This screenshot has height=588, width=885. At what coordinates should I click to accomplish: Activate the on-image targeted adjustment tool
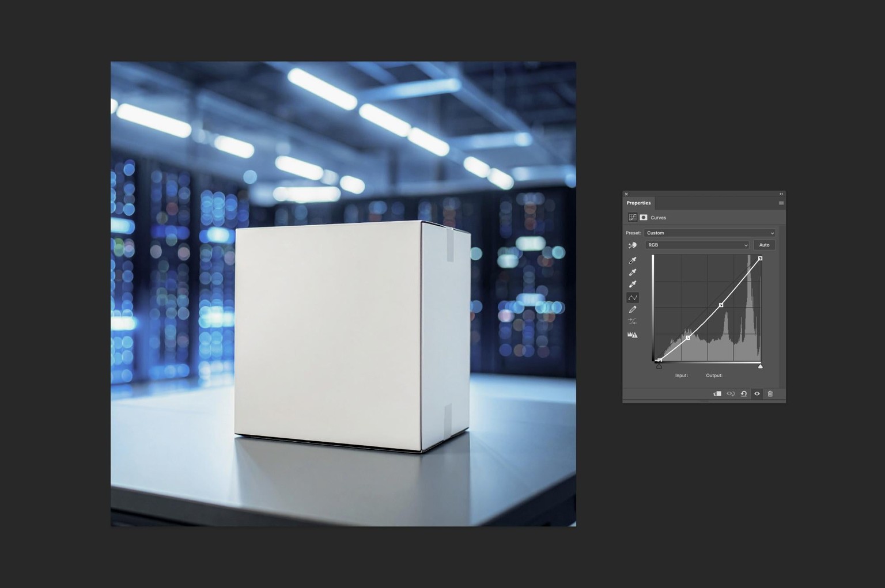[633, 245]
